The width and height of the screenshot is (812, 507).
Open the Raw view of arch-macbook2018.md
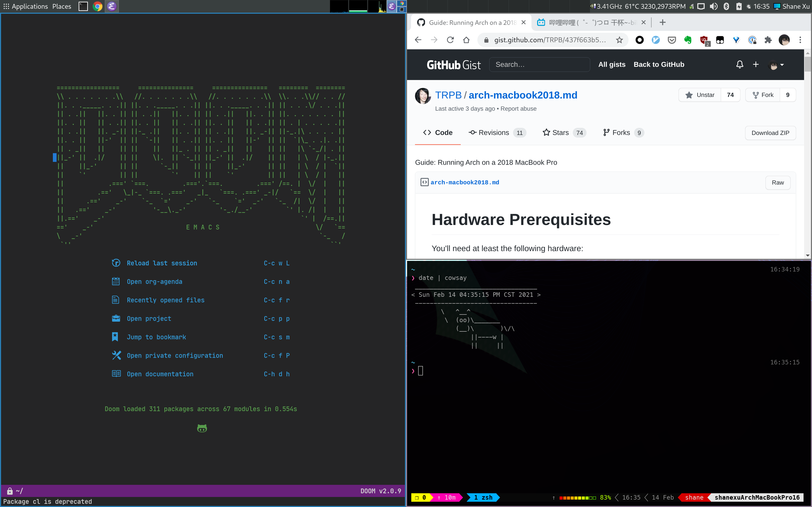778,182
